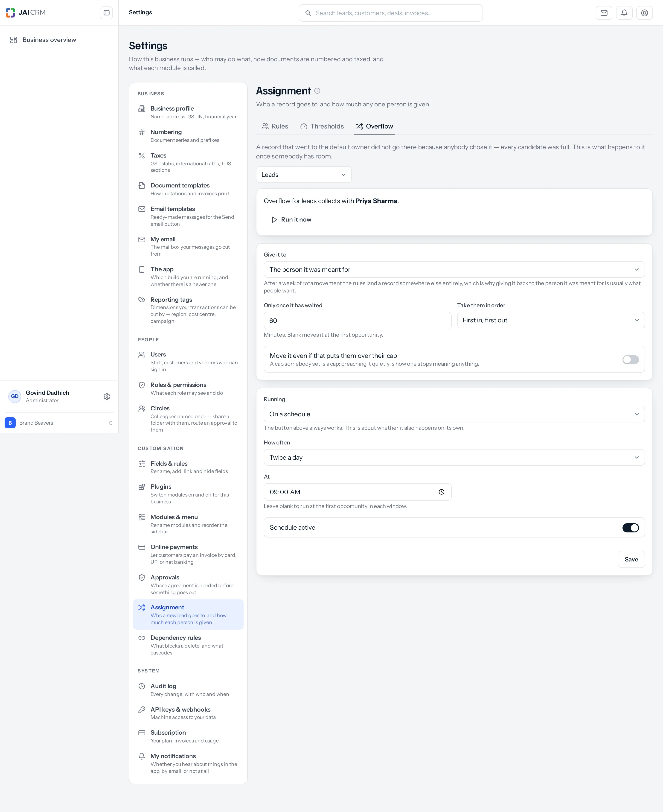This screenshot has height=812, width=663.
Task: Expand the Brand Beavers business switcher
Action: [x=59, y=423]
